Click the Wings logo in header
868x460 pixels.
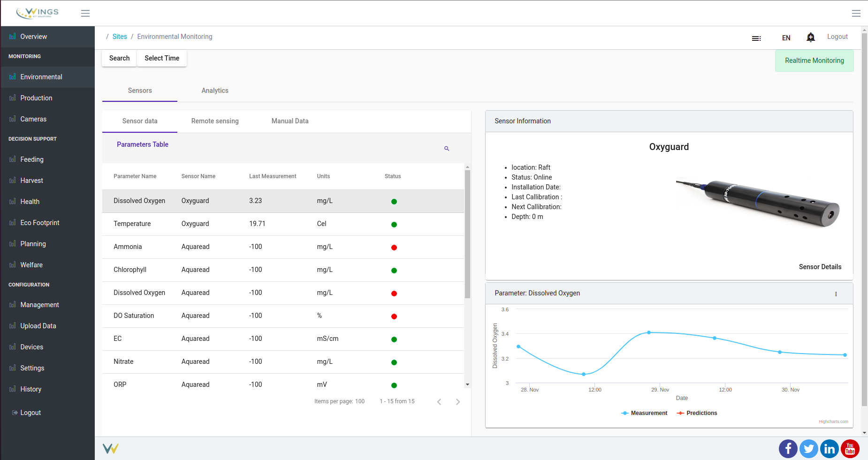38,13
